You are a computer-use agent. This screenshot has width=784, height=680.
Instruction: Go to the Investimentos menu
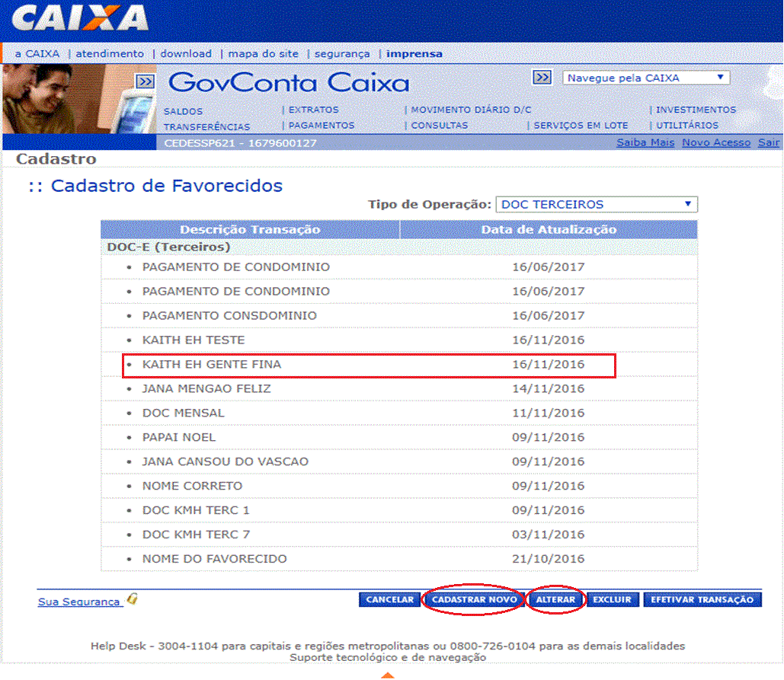coord(696,110)
